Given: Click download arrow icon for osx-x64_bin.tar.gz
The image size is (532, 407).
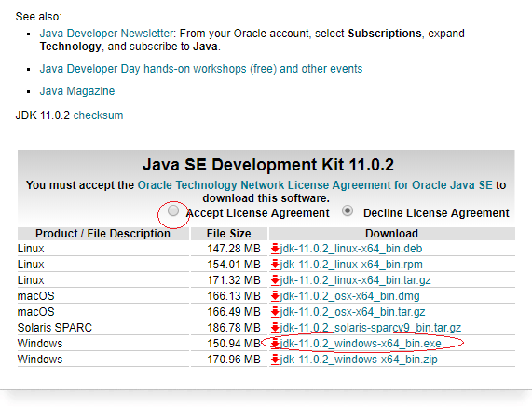Looking at the screenshot, I should tap(275, 312).
